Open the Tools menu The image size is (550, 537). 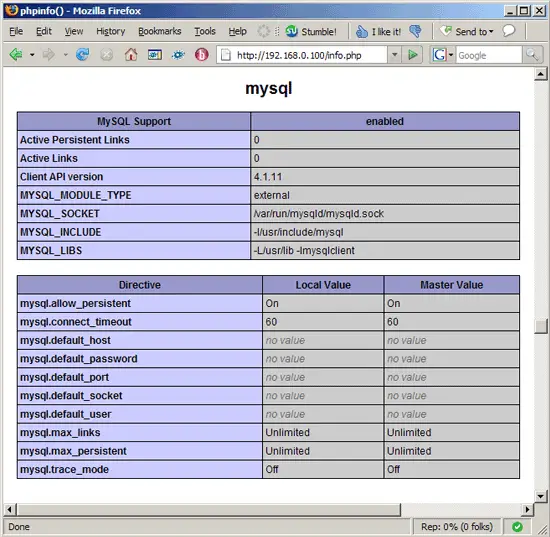205,31
